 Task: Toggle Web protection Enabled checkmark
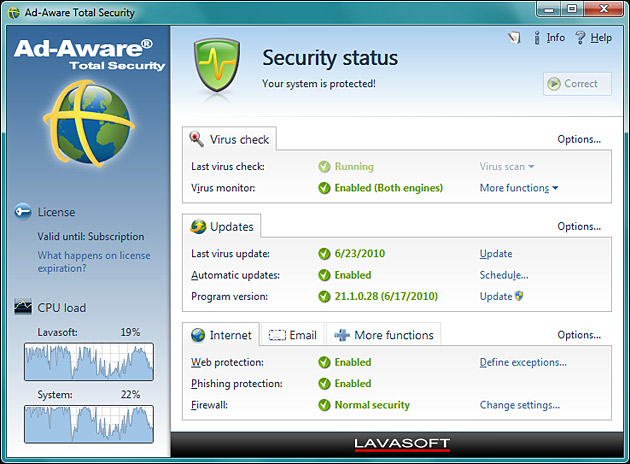click(324, 362)
